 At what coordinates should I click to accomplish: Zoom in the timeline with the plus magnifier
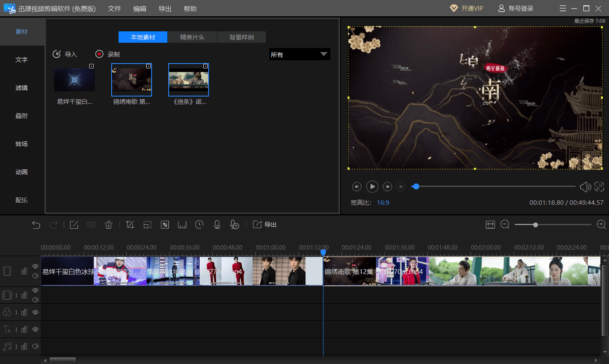(x=601, y=225)
